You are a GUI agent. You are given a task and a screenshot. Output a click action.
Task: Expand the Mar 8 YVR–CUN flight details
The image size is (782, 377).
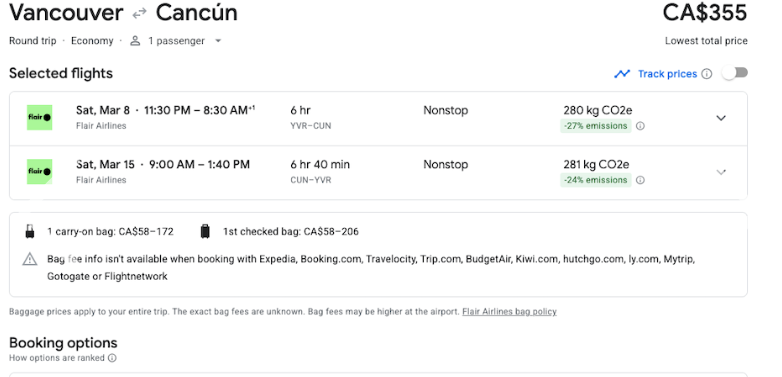(x=721, y=118)
